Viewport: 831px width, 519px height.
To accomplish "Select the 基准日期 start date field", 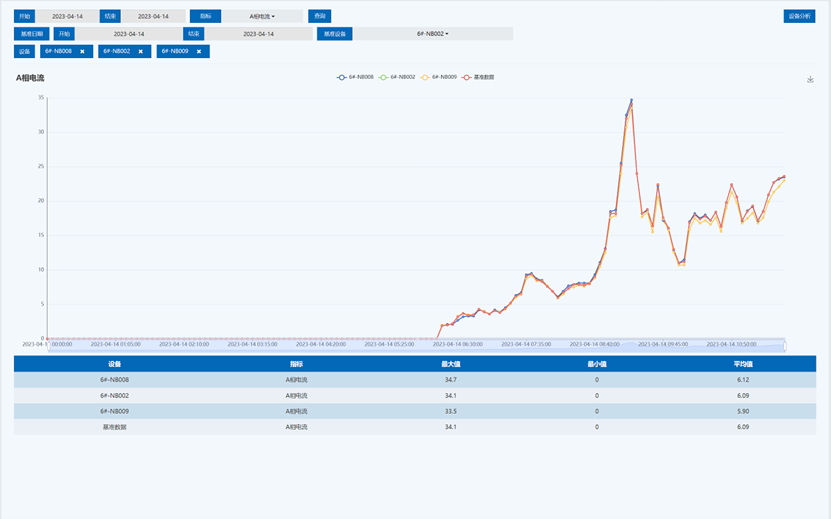I will tap(128, 34).
